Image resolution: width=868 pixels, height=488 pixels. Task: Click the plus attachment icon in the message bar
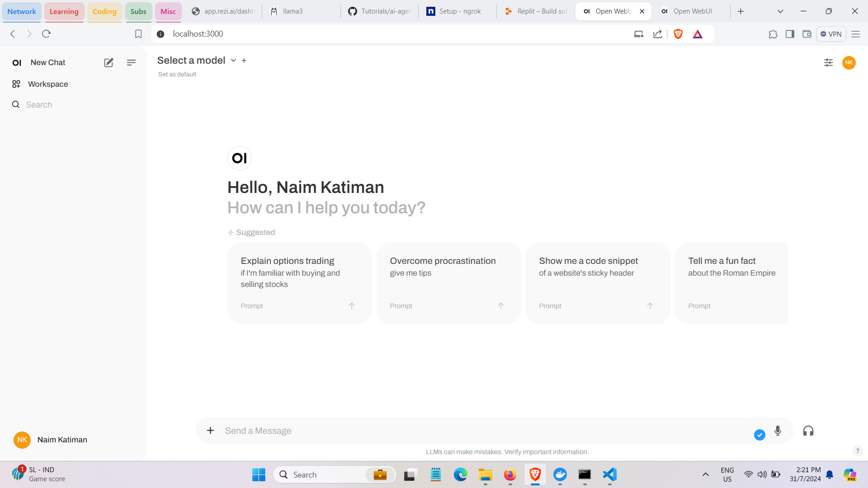point(210,431)
